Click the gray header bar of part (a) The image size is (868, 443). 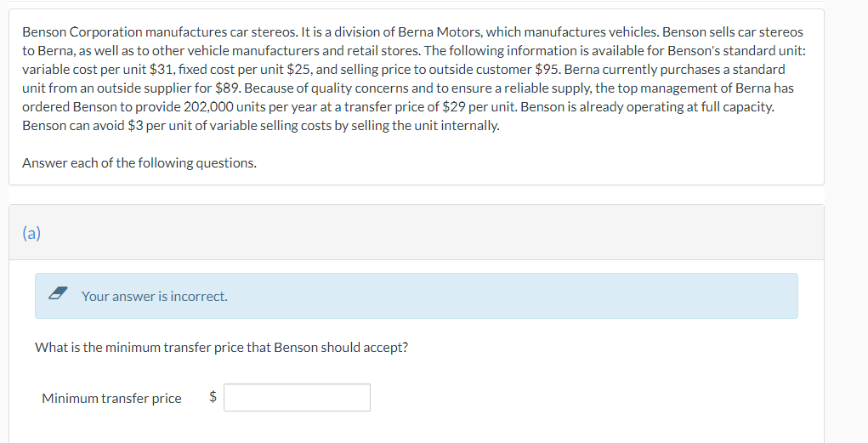point(425,233)
